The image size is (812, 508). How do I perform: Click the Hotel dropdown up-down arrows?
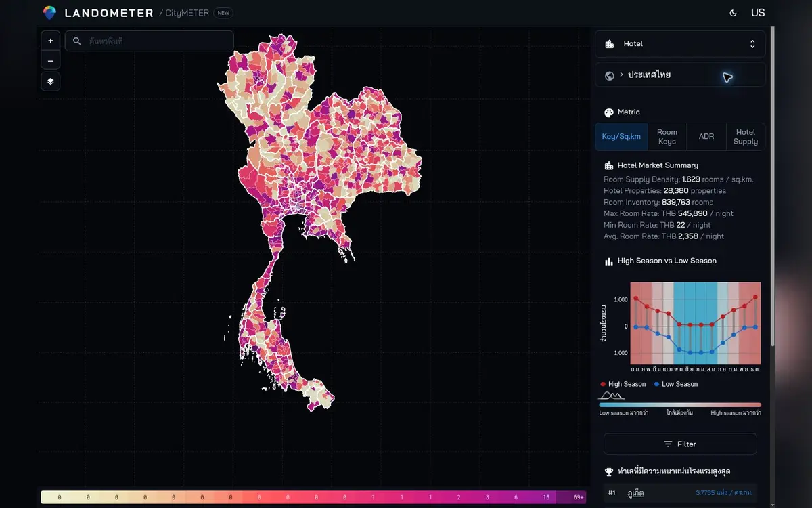click(752, 44)
